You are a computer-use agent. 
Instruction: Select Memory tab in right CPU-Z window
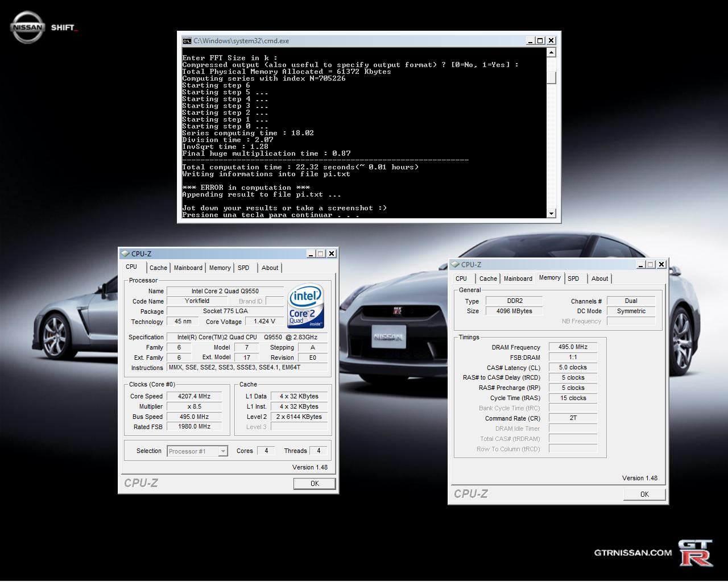(549, 277)
